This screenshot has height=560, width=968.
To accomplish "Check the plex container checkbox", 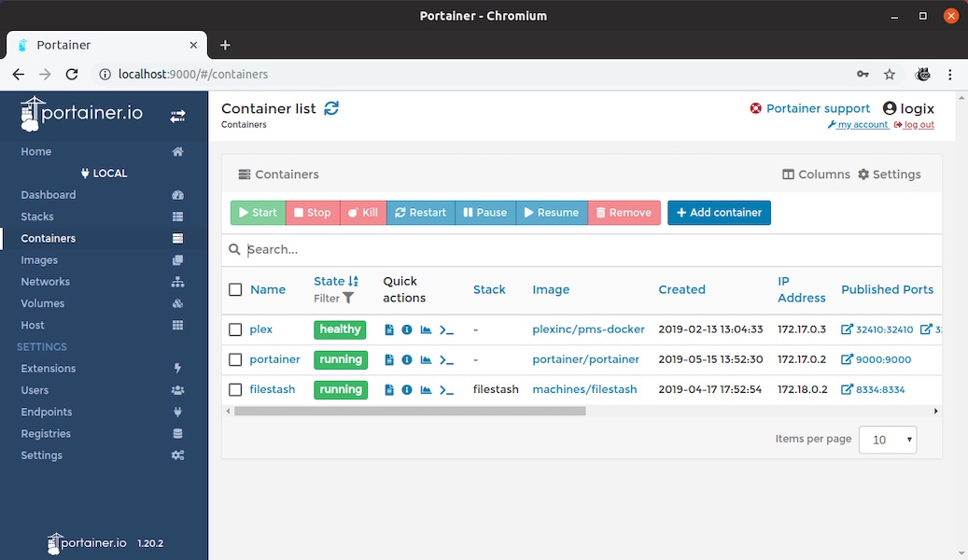I will (235, 329).
